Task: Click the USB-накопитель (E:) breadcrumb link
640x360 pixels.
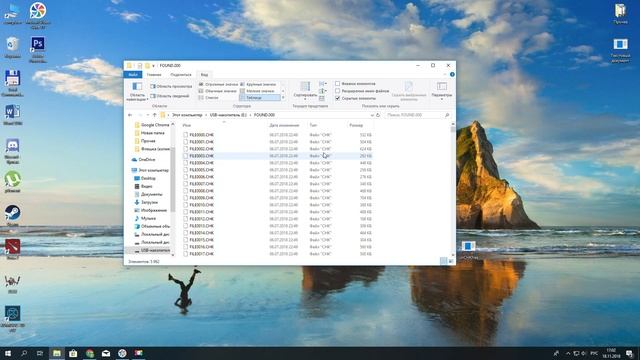Action: click(x=228, y=115)
